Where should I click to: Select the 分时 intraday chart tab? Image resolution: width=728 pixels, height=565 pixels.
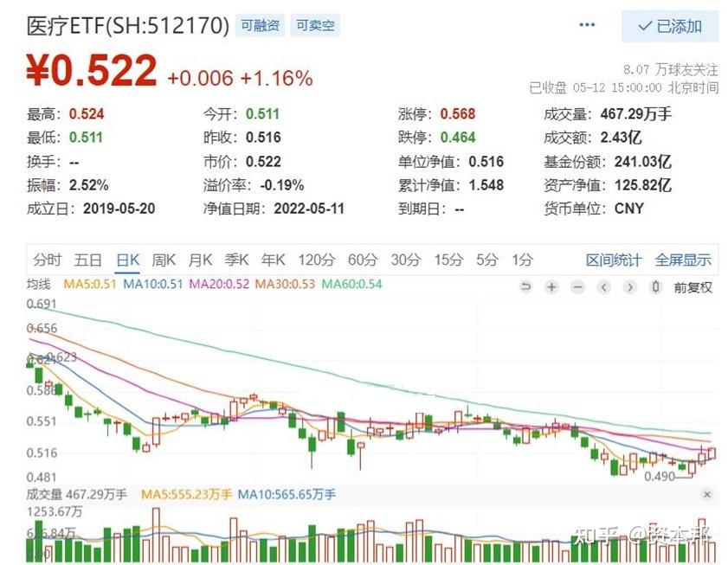tap(46, 260)
